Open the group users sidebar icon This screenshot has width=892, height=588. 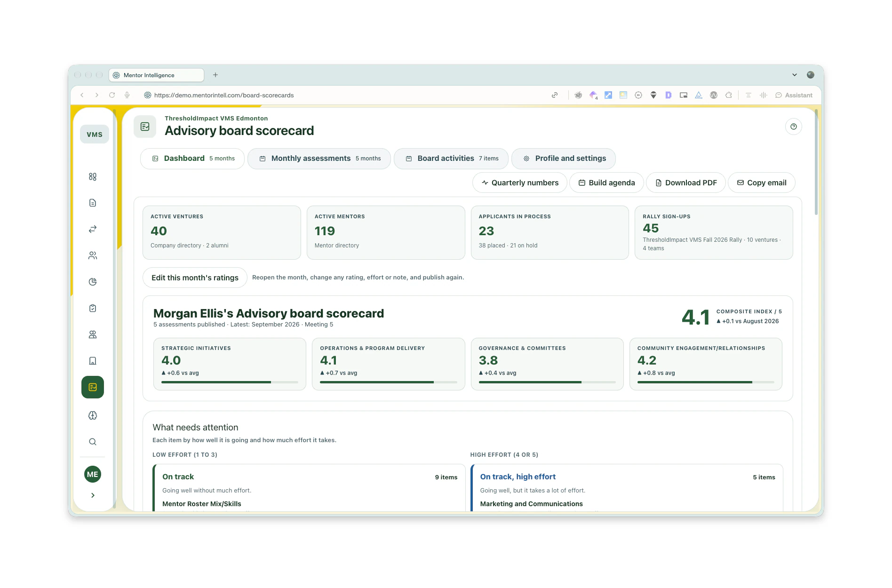(x=93, y=334)
